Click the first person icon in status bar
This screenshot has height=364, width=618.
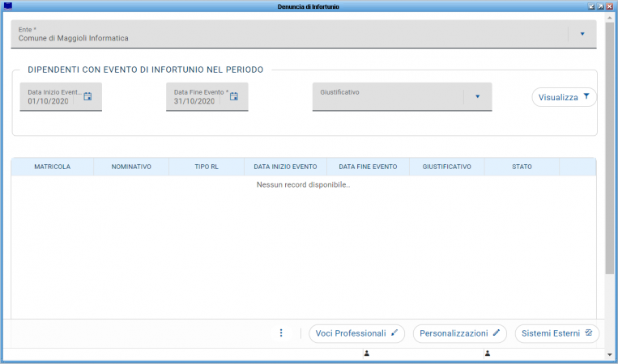coord(367,353)
